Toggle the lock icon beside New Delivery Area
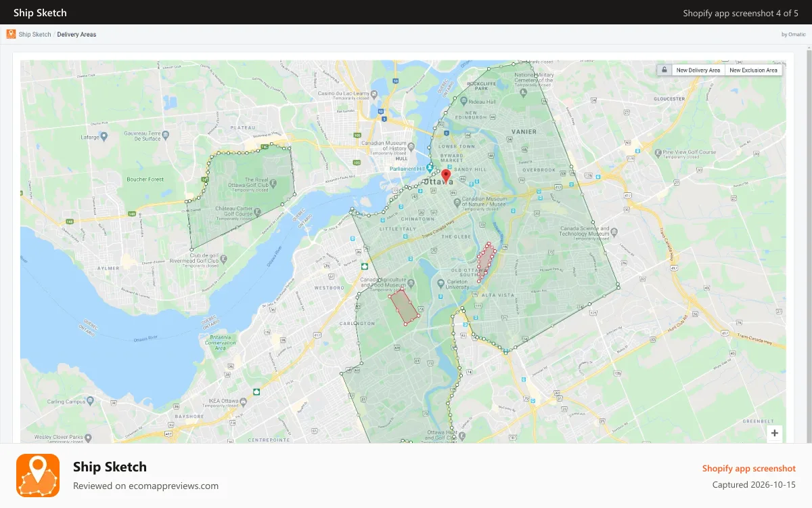Screen dimensions: 812x508 [x=664, y=70]
